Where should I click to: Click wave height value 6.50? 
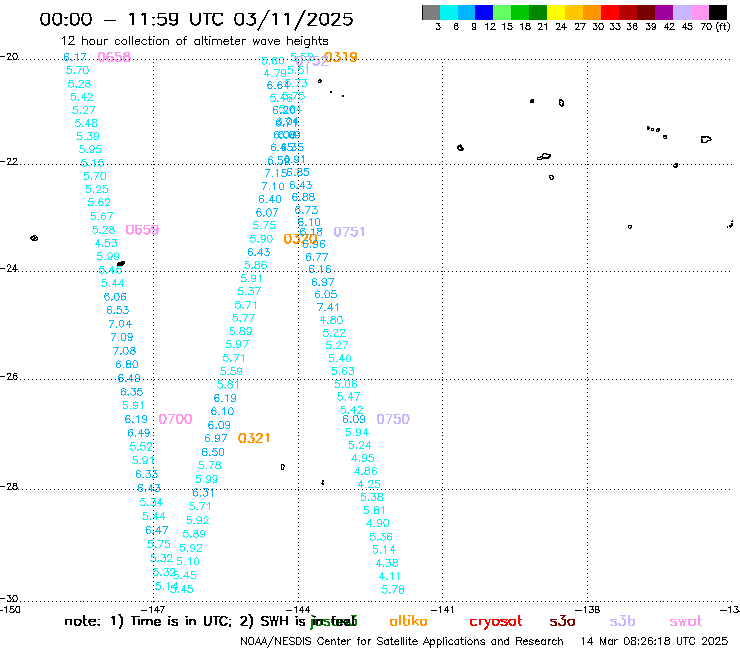coord(213,452)
